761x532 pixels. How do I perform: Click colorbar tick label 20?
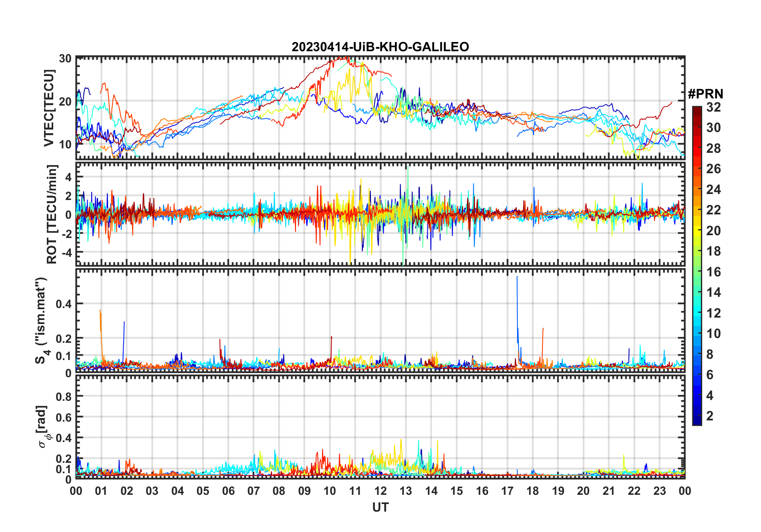pyautogui.click(x=713, y=230)
